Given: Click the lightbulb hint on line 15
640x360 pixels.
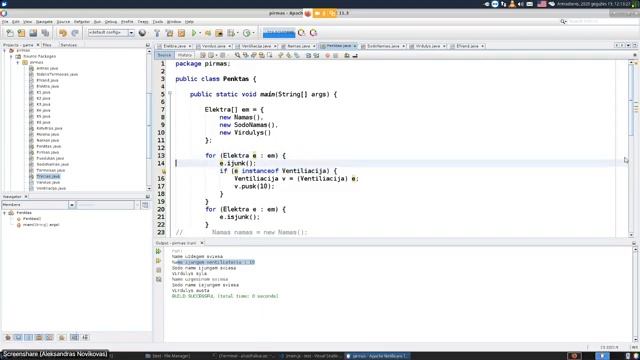Looking at the screenshot, I should coord(164,171).
